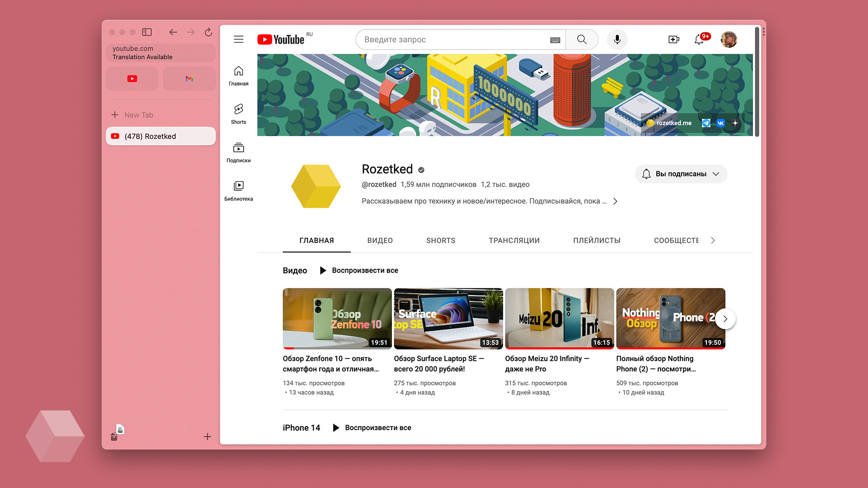
Task: Click the '1,59 млн подписчиков' text
Action: tap(439, 184)
